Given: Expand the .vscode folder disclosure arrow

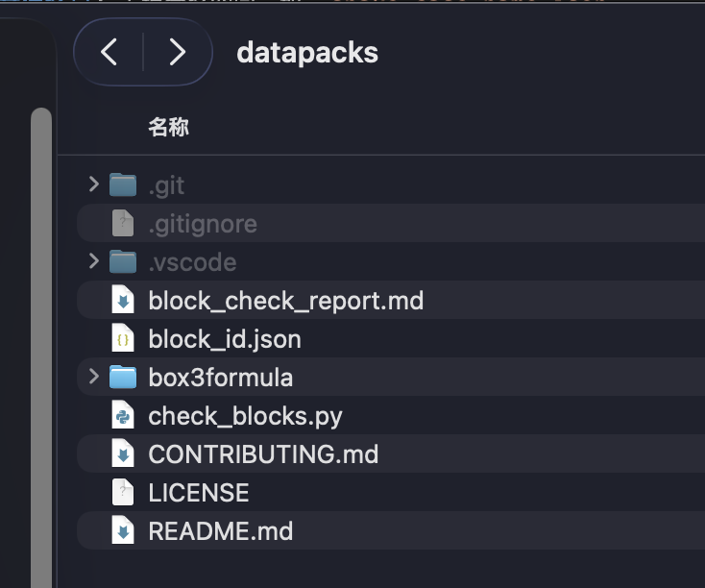Looking at the screenshot, I should click(x=93, y=261).
